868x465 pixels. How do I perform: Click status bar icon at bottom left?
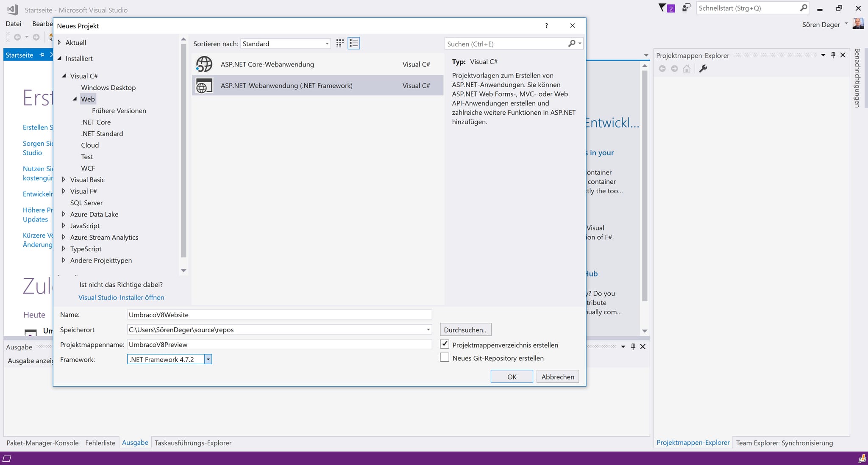point(7,459)
